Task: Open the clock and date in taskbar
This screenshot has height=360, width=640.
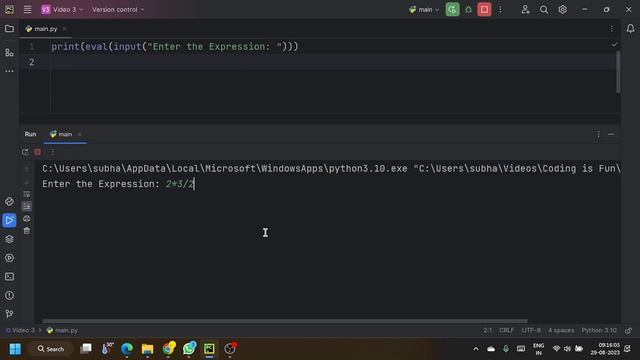Action: coord(605,349)
